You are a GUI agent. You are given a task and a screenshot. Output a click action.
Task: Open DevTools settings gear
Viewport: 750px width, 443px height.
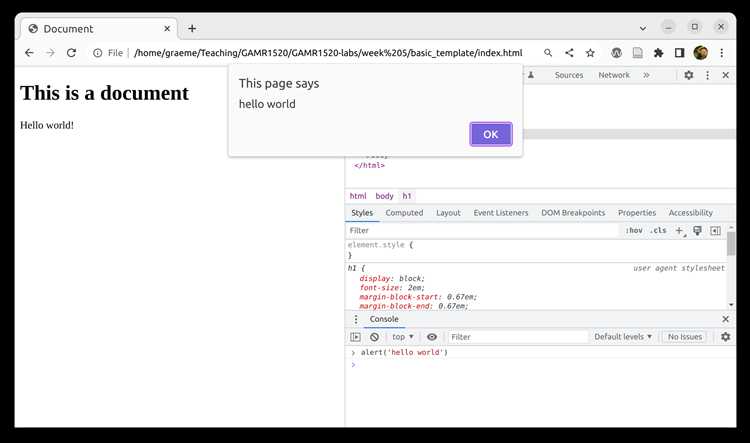pyautogui.click(x=689, y=75)
